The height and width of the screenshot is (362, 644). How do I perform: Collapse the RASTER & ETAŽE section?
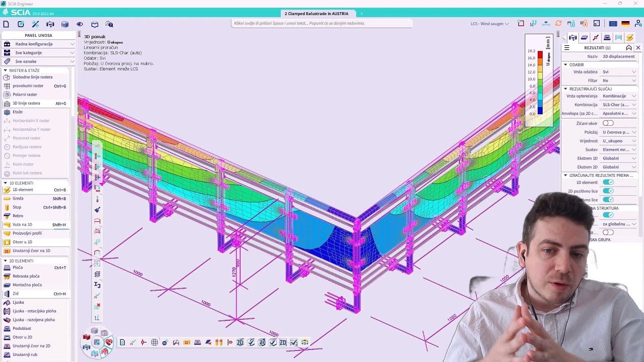pyautogui.click(x=6, y=70)
